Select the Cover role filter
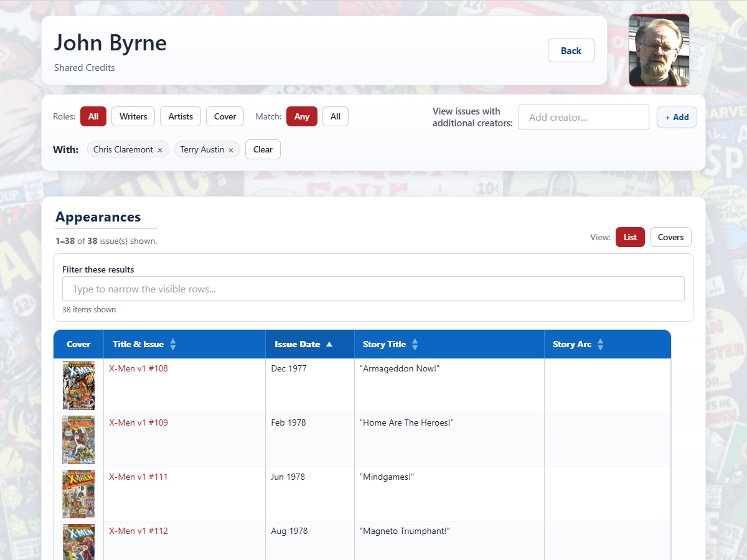 [225, 116]
